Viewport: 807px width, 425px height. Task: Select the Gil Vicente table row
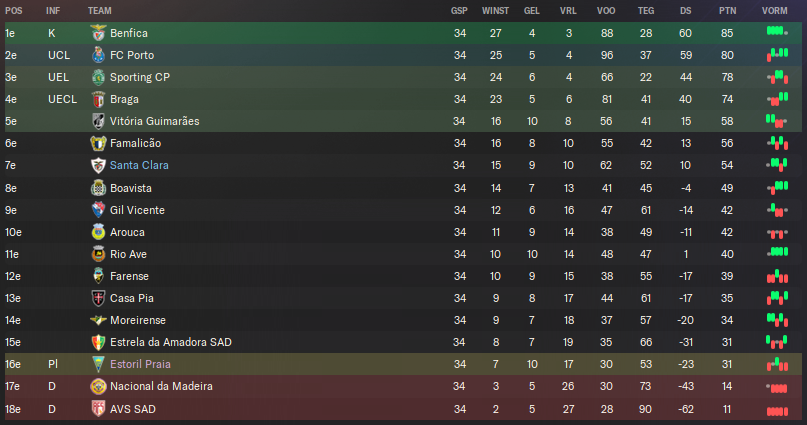(404, 210)
